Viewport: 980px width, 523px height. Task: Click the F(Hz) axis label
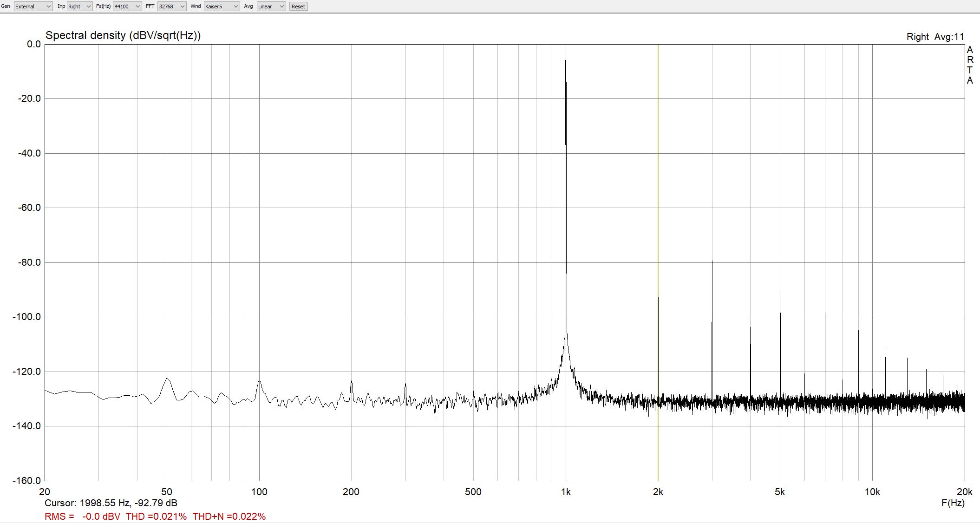click(x=953, y=503)
